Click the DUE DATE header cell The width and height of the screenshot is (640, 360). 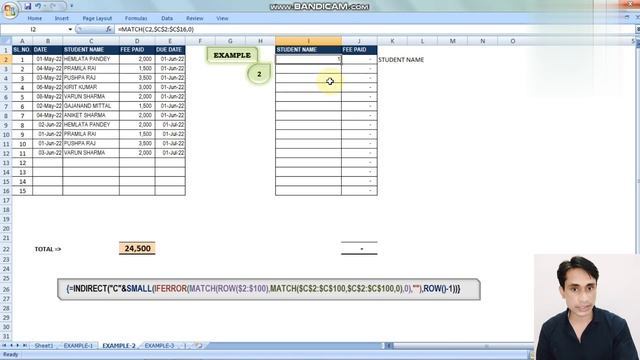[x=170, y=50]
